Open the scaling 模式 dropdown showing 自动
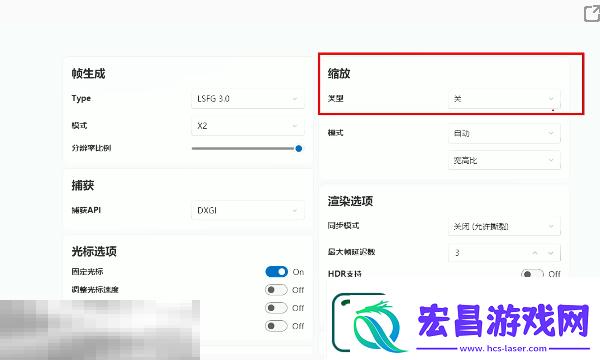This screenshot has width=600, height=360. click(x=504, y=134)
